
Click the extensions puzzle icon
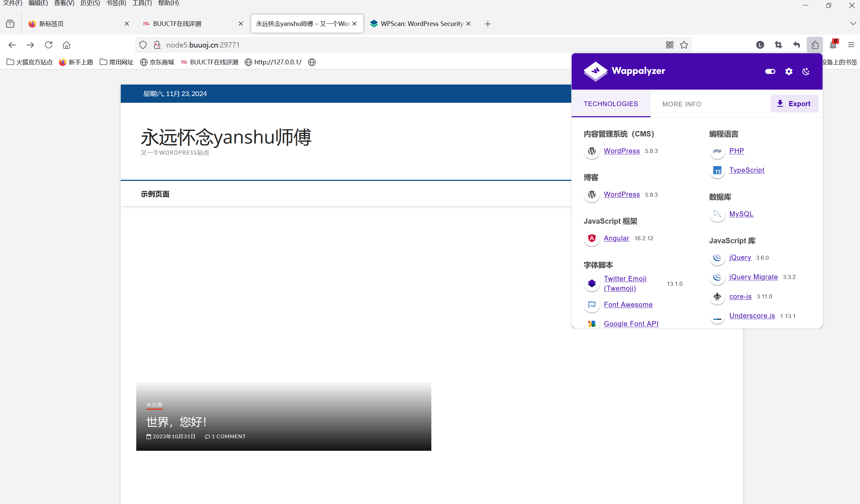(814, 45)
